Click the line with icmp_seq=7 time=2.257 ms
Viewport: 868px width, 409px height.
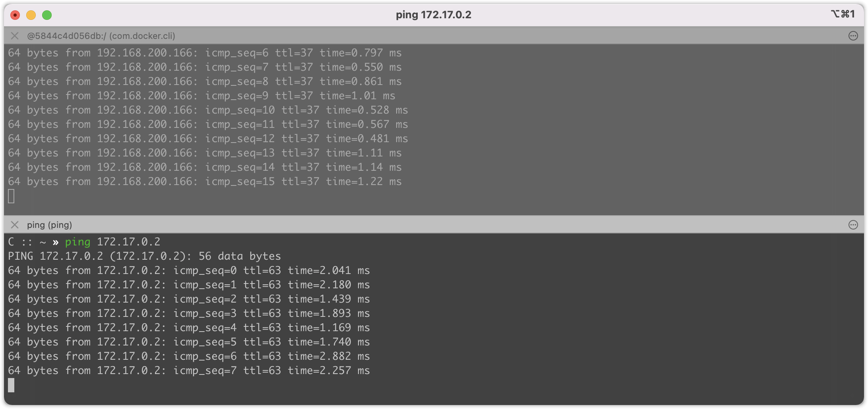coord(189,370)
